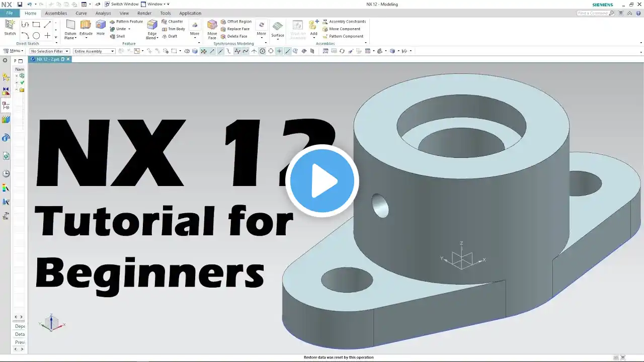The image size is (644, 362).
Task: Click the Chamfer icon
Action: (172, 22)
